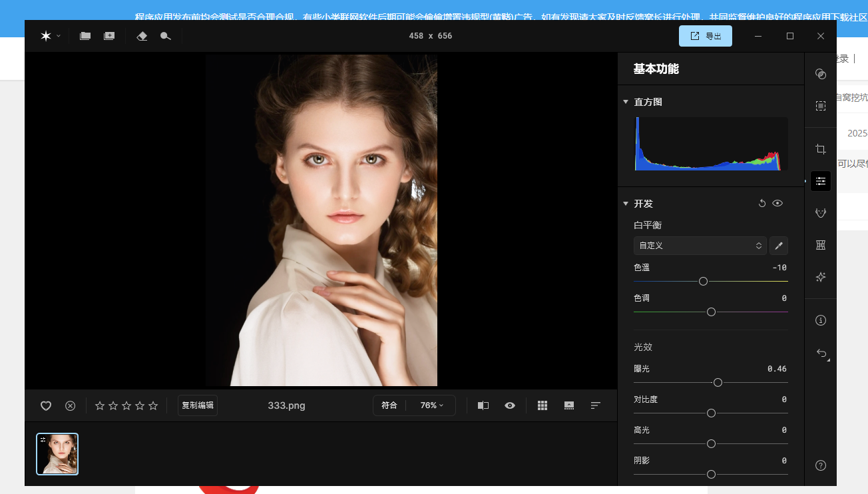Viewport: 868px width, 494px height.
Task: Open the eraser tool in top toolbar
Action: coord(142,36)
